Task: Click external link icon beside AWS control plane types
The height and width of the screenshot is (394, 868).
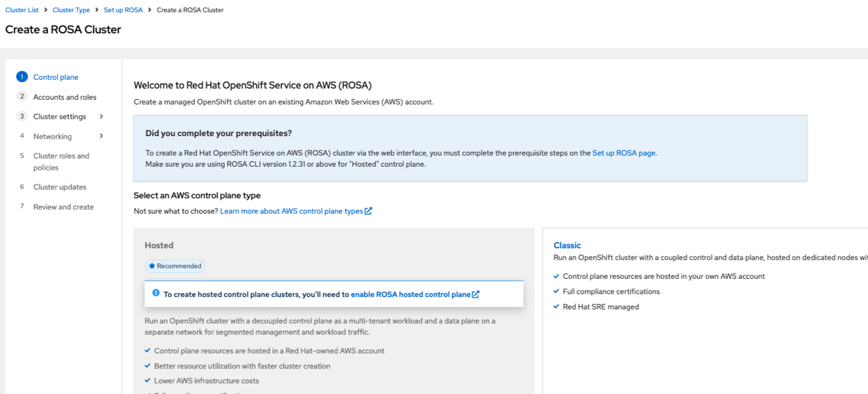Action: [x=368, y=211]
